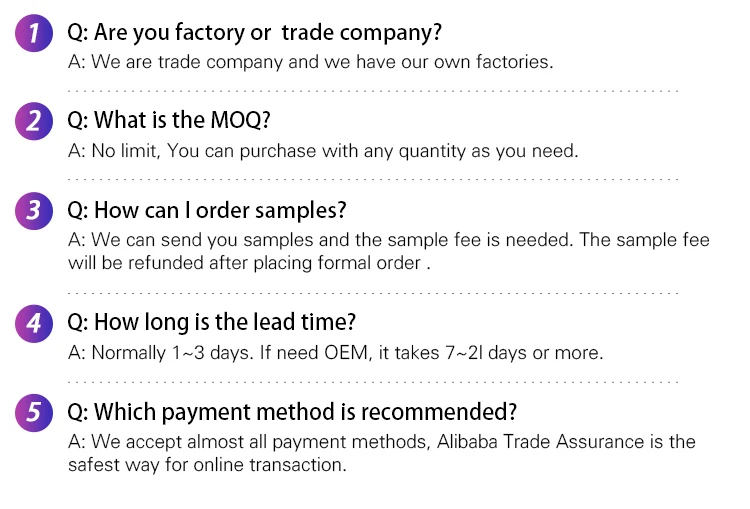Image resolution: width=750 pixels, height=509 pixels.
Task: Click the dotted divider below question one
Action: 373,90
